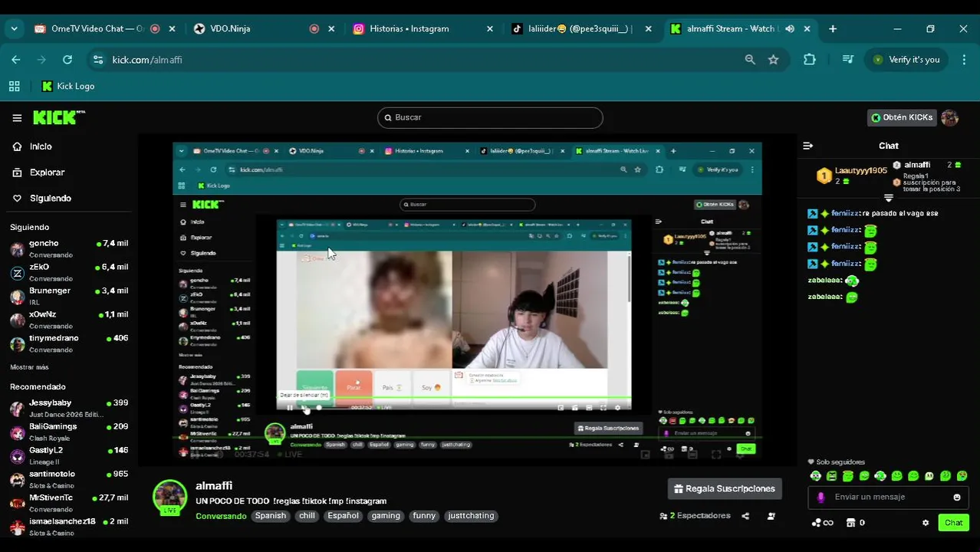Switch to the VDO.Ninja tab
Viewport: 980px width, 552px height.
click(263, 28)
